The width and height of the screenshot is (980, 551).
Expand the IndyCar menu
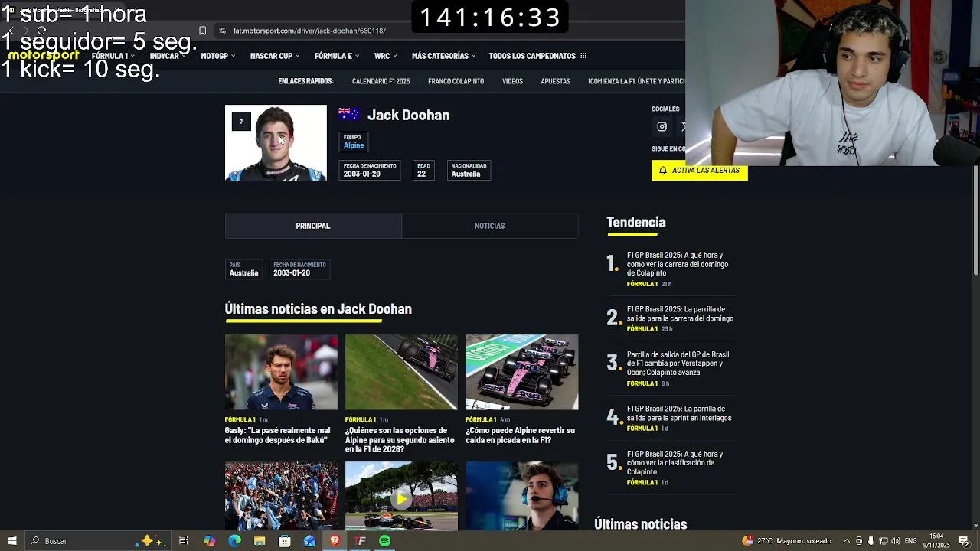167,56
